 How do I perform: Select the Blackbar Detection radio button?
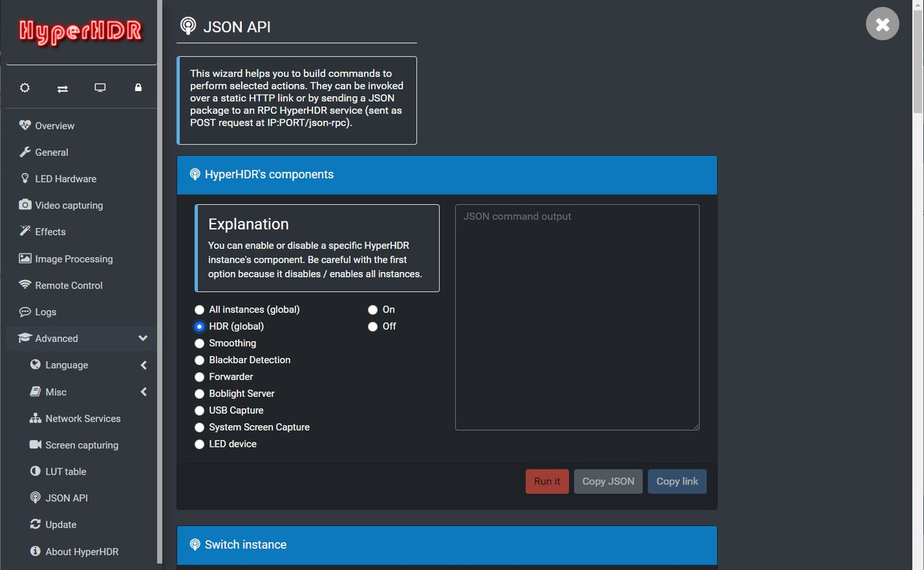pos(199,360)
